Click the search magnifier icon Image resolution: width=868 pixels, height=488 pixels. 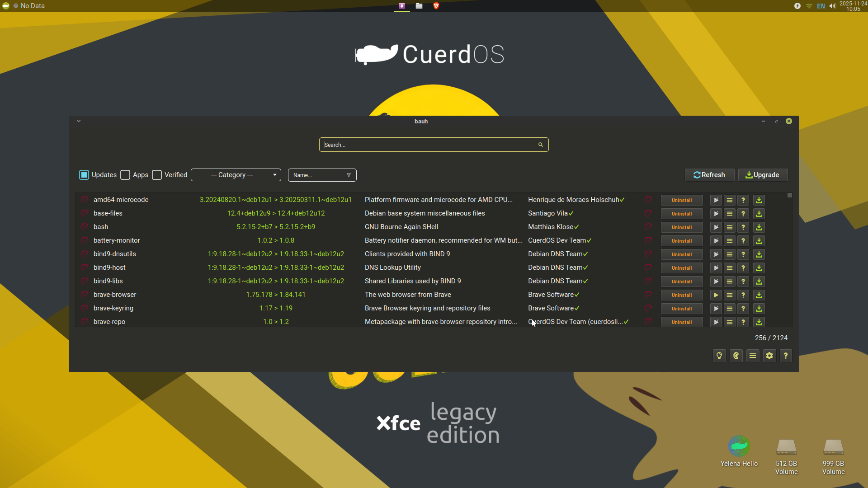pyautogui.click(x=540, y=145)
